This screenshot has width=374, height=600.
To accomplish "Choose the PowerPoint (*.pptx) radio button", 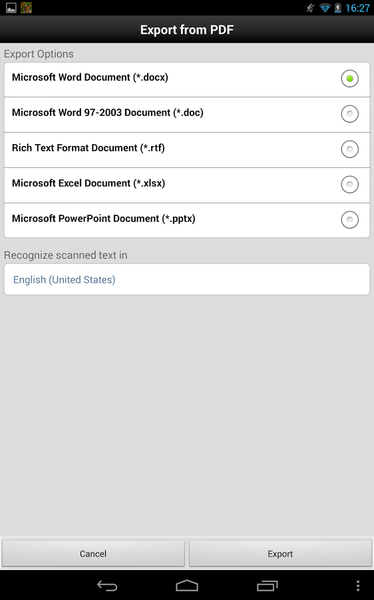I will tap(350, 220).
